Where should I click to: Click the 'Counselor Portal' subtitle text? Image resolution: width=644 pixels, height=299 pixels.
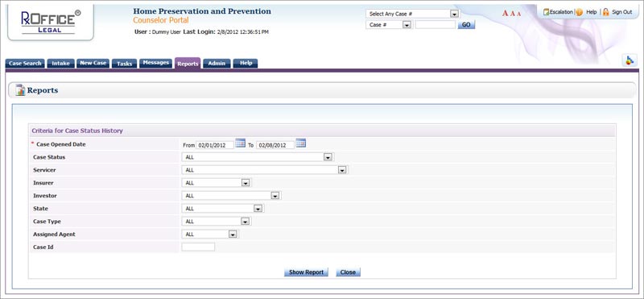[x=161, y=20]
